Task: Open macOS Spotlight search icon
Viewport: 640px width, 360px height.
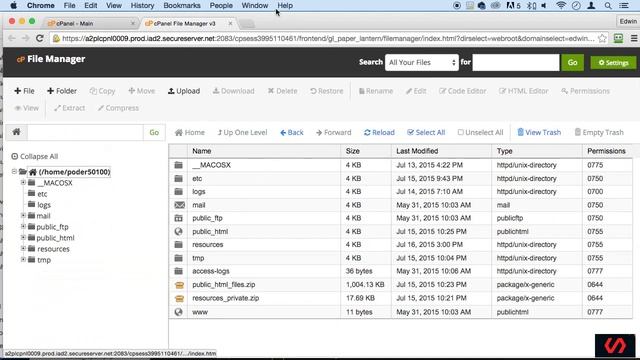Action: tap(608, 5)
